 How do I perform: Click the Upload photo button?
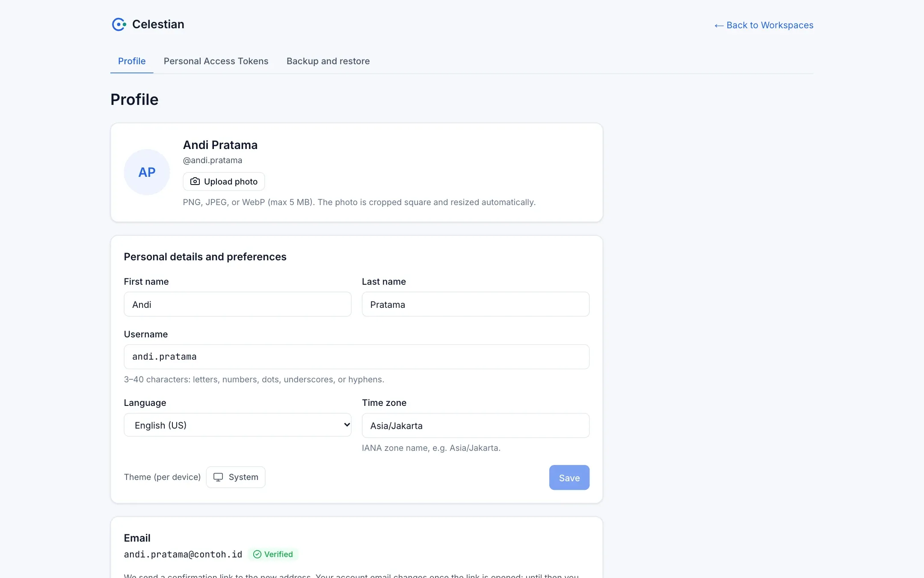tap(224, 182)
